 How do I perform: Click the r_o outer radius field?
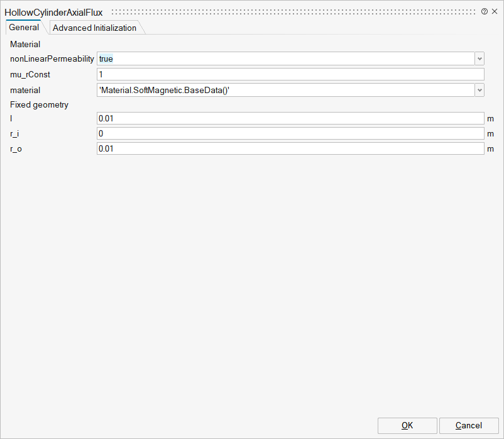290,148
